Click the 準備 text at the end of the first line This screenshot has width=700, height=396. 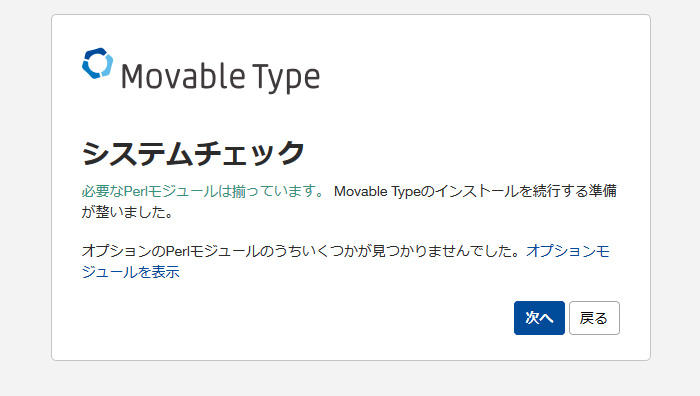(x=603, y=191)
